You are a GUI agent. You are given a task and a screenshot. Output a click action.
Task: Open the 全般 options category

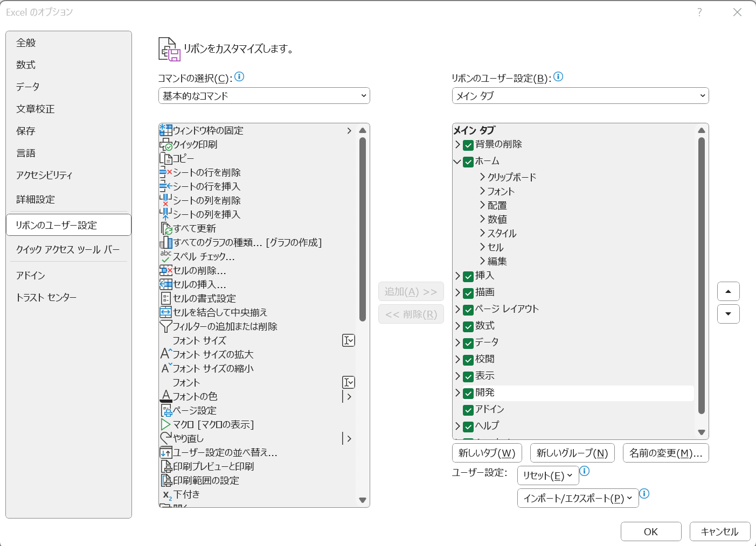click(x=68, y=43)
